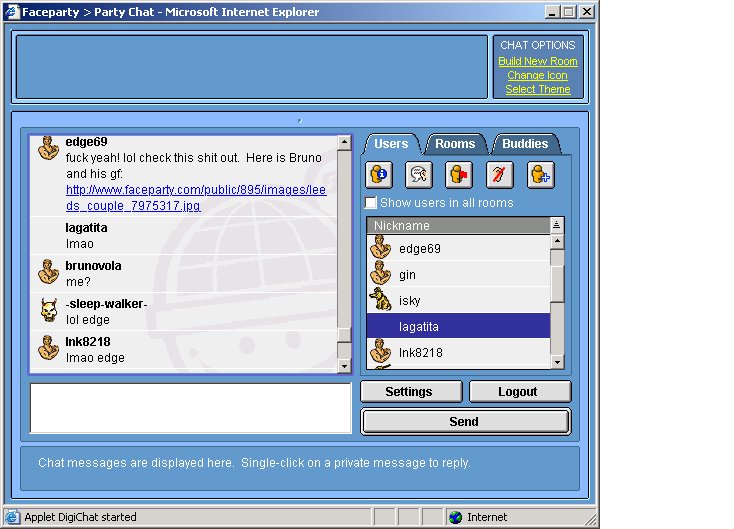Click isky's dog avatar in nickname list
The image size is (734, 529).
pyautogui.click(x=381, y=300)
